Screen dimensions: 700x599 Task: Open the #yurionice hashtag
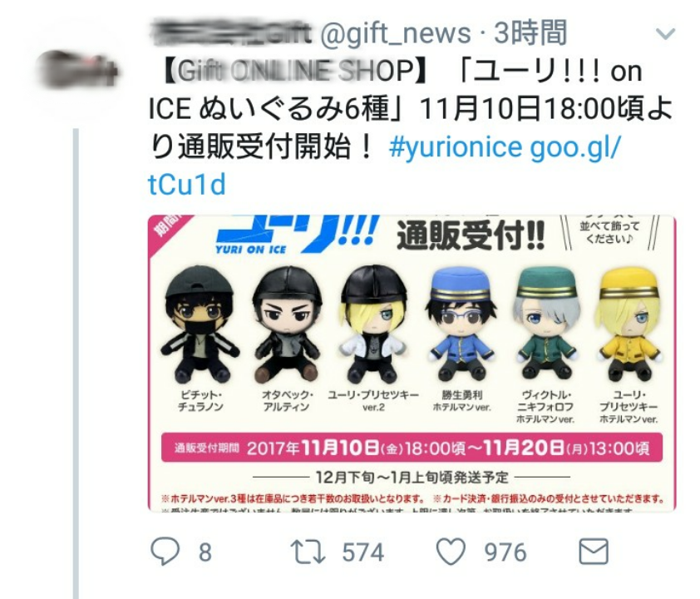pyautogui.click(x=456, y=146)
